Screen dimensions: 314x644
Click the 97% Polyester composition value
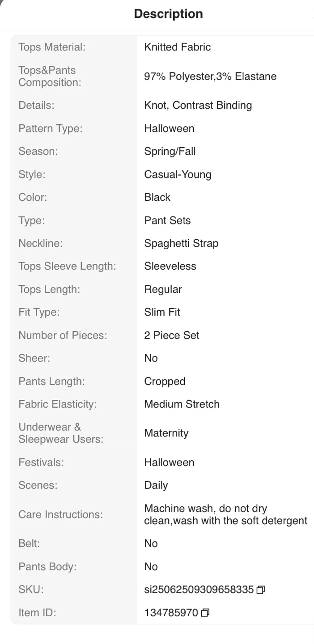click(x=210, y=76)
